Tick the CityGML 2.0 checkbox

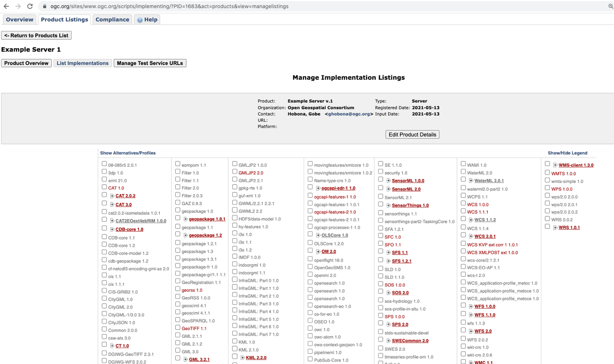pos(104,306)
